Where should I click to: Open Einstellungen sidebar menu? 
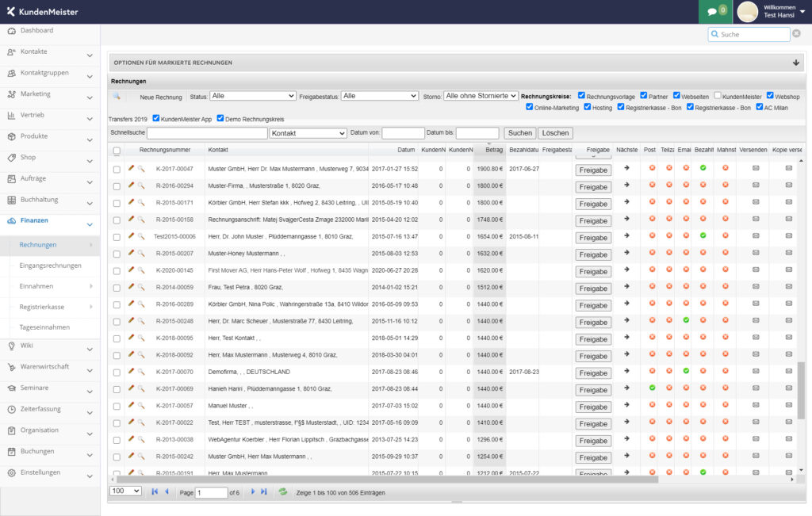point(50,472)
